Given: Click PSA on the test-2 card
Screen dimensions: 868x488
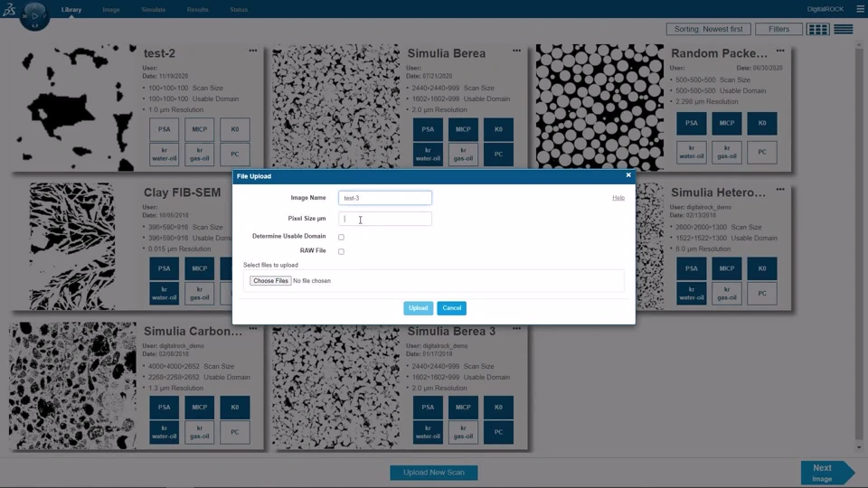Looking at the screenshot, I should (164, 129).
